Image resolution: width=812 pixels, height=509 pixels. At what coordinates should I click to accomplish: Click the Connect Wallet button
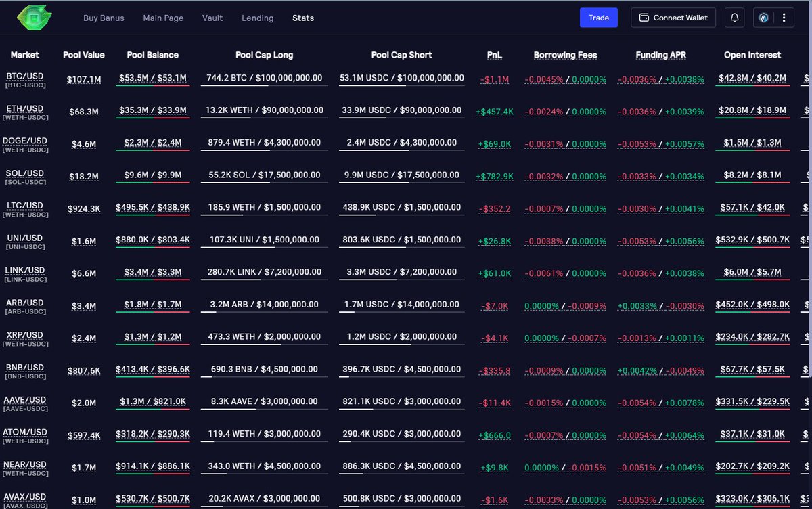[673, 18]
